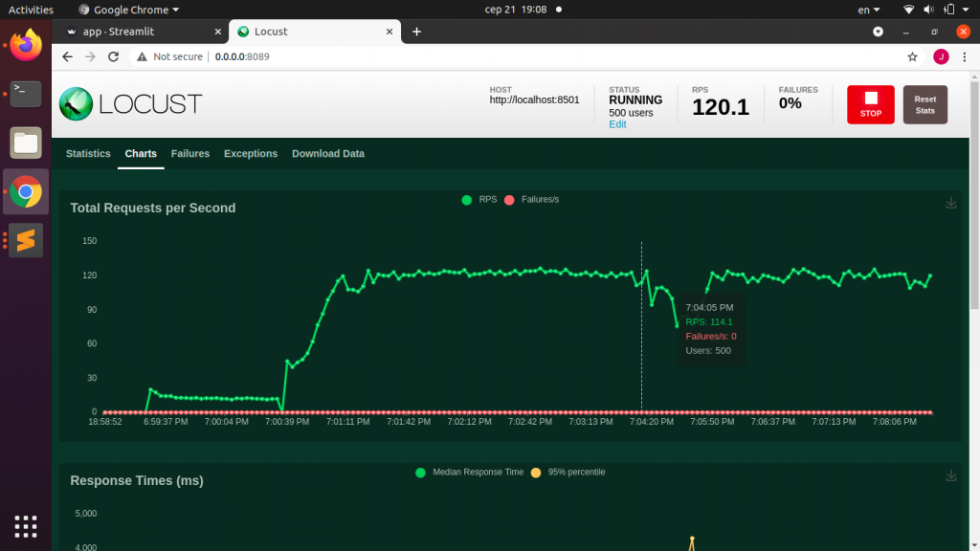
Task: Open the Chrome three-dot menu
Action: (965, 56)
